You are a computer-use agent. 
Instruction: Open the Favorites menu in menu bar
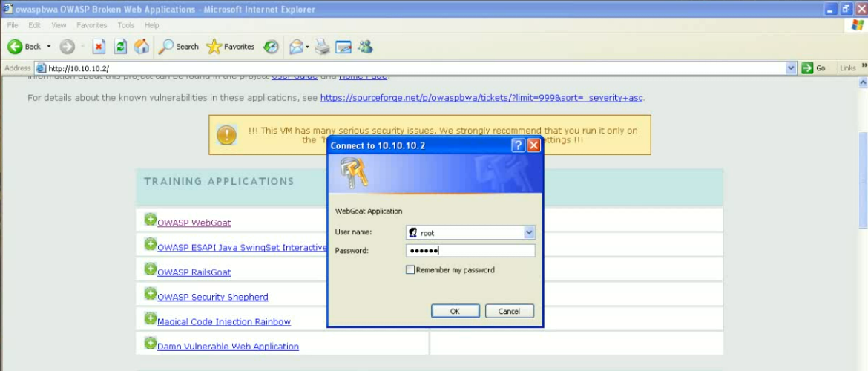click(x=91, y=25)
